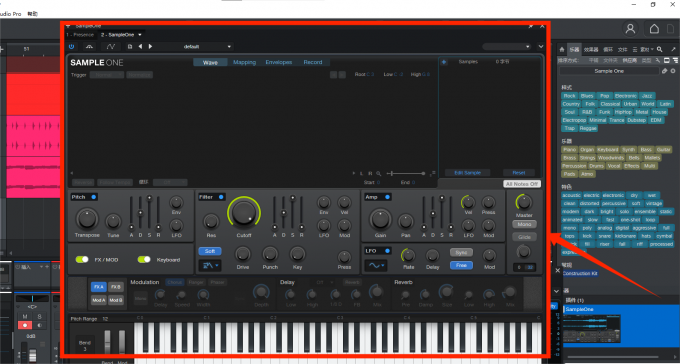Toggle the FX / MOD switch
Viewport: 680px width, 364px height.
[x=82, y=259]
